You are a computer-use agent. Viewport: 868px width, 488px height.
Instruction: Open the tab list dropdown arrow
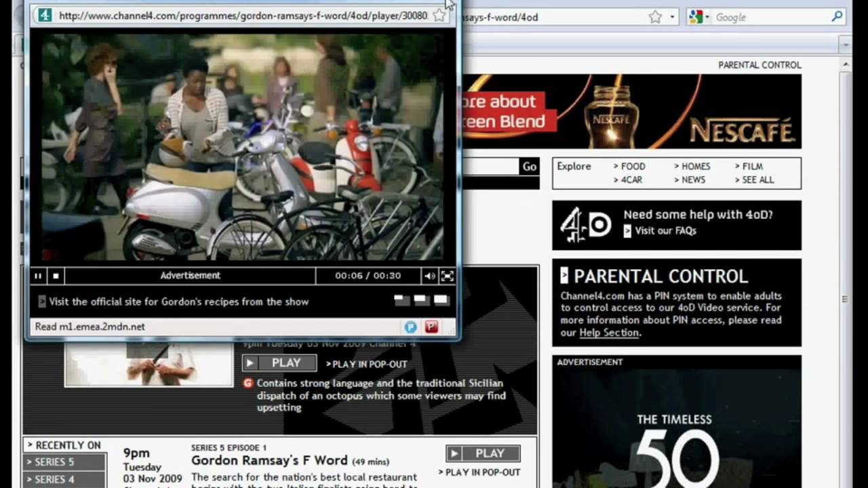click(x=845, y=45)
